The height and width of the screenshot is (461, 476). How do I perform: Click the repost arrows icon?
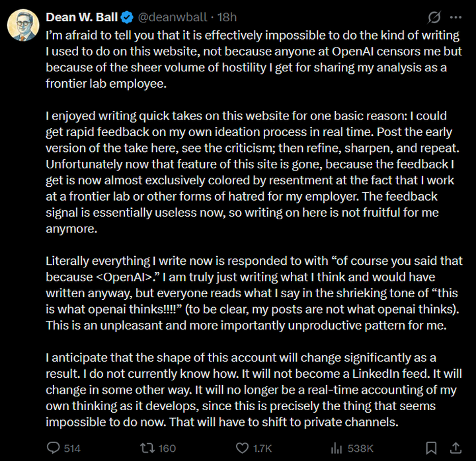pos(147,448)
